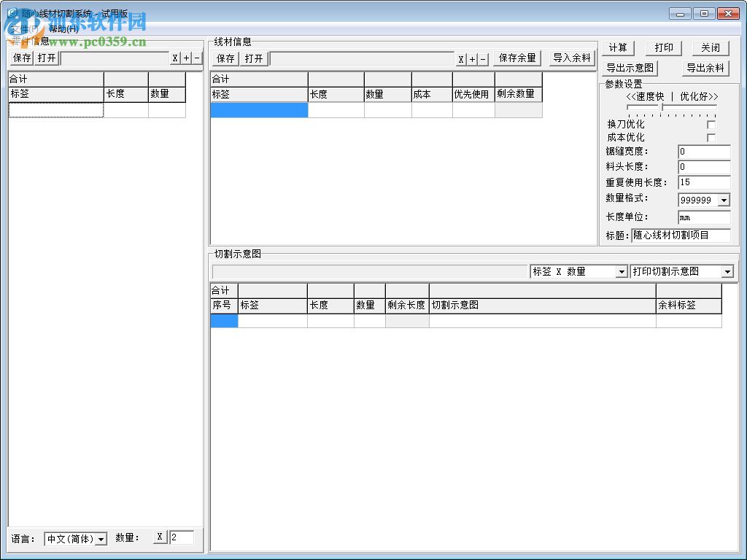Screen dimensions: 747x560
Task: Click the selected blue 序号 cell
Action: tap(224, 321)
